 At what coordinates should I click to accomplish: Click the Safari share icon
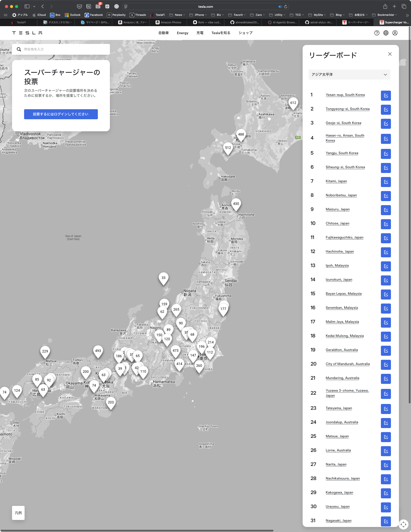pyautogui.click(x=385, y=7)
